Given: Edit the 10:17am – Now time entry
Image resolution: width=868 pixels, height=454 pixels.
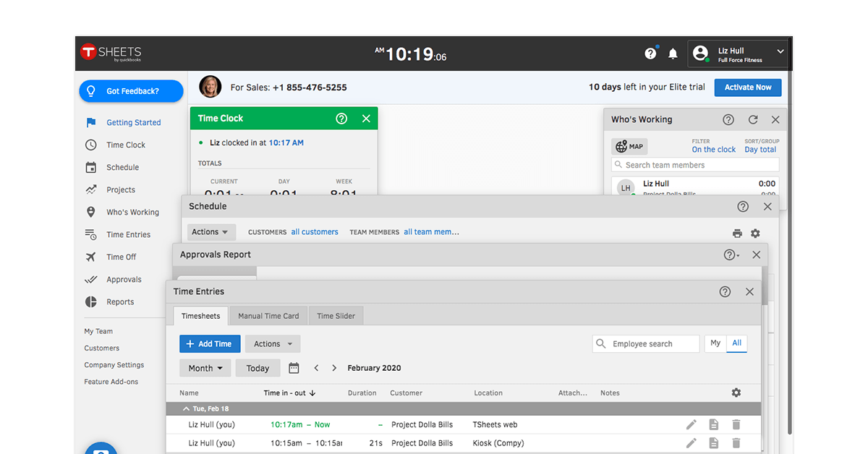Looking at the screenshot, I should coord(692,424).
